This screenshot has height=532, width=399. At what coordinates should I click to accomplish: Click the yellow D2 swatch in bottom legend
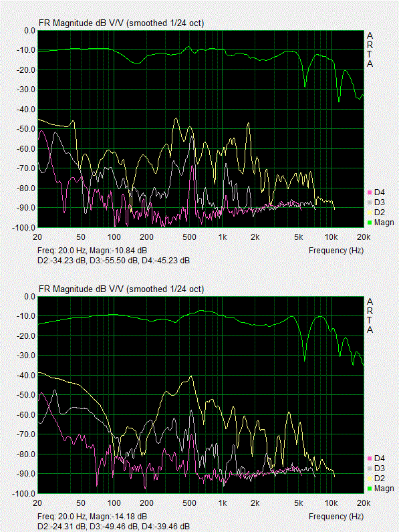370,479
